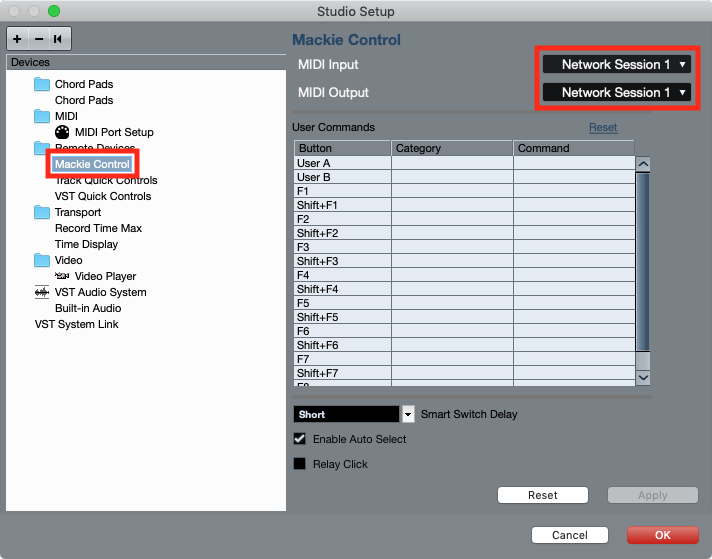Click the Shift+F6 row

tap(465, 345)
